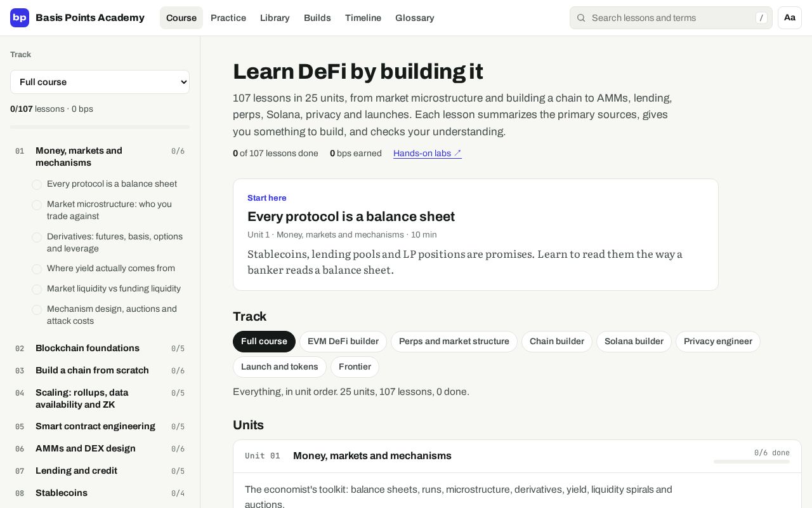
Task: Expand AMMs and DEX design unit
Action: (100, 449)
